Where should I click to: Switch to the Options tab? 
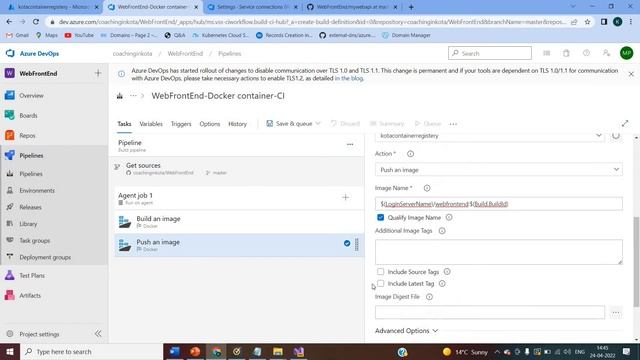click(209, 124)
